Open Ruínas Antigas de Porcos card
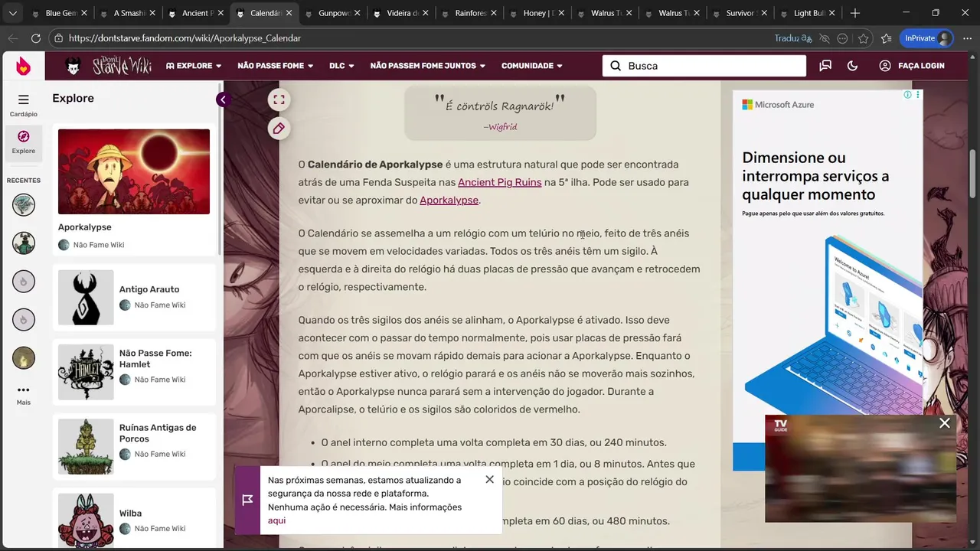Viewport: 980px width, 551px height. tap(135, 446)
